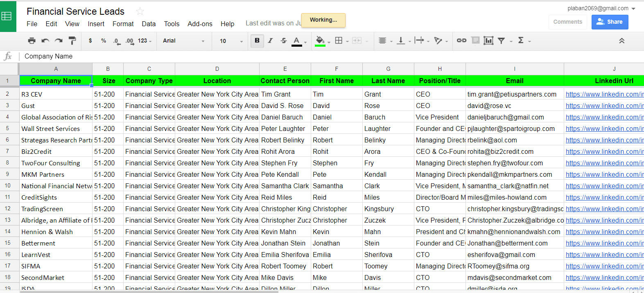Screen dimensions: 644x293
Task: Open the Data menu
Action: [x=149, y=24]
